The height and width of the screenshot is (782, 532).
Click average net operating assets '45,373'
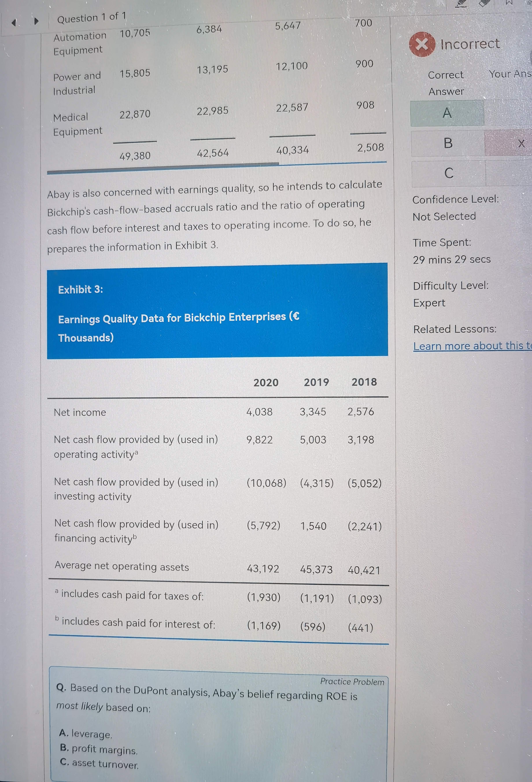(316, 569)
